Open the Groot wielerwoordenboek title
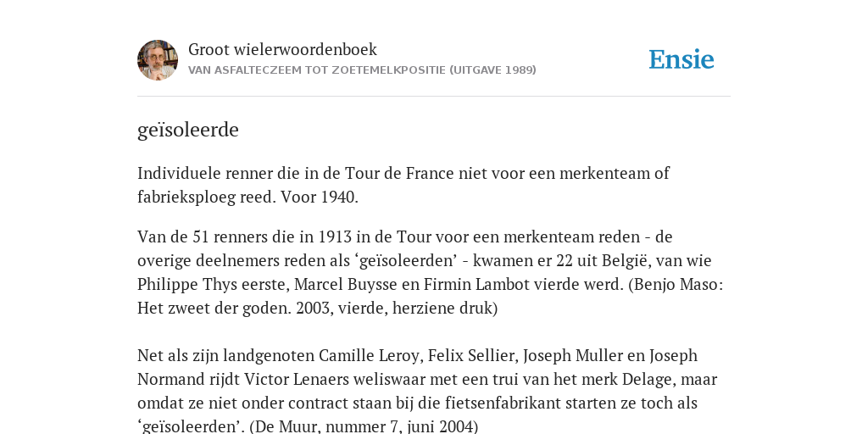 point(282,49)
